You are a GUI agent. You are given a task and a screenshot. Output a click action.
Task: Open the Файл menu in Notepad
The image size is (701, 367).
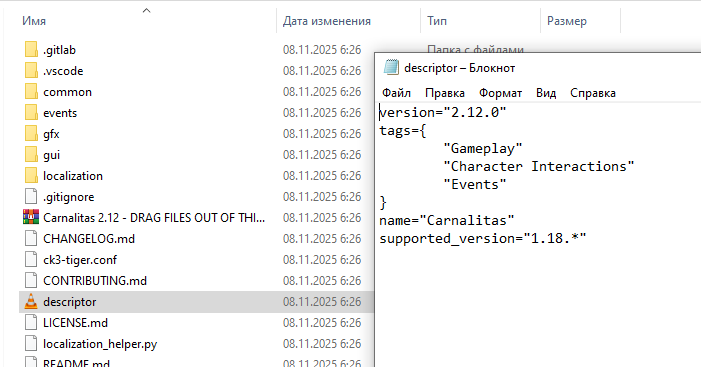[x=396, y=93]
